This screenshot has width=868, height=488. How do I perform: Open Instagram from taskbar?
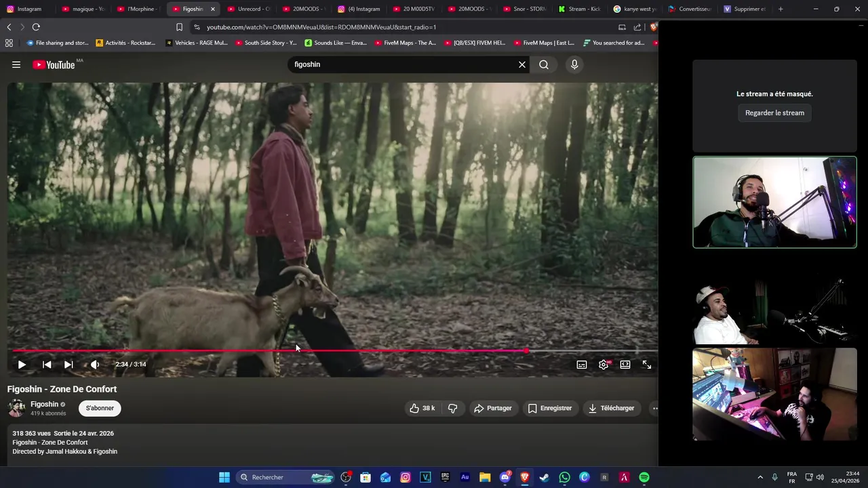tap(406, 477)
